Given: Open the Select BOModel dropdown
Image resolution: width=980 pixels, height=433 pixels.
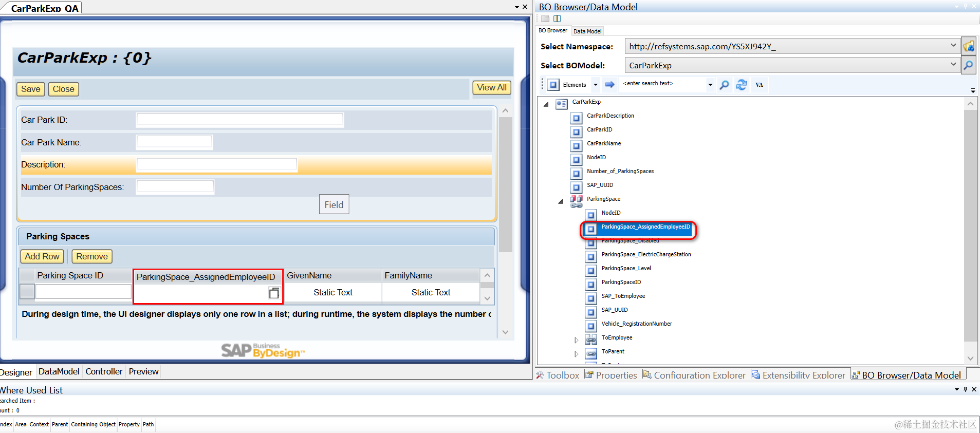Looking at the screenshot, I should [953, 65].
